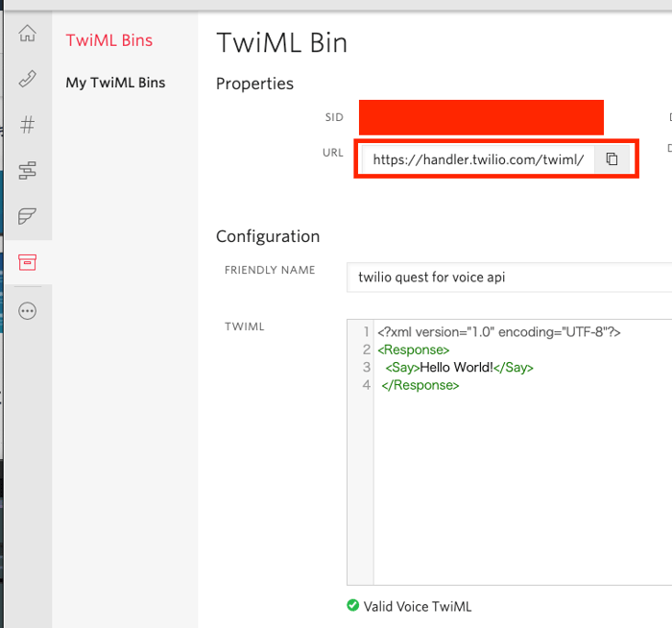Screen dimensions: 672x628
Task: Click the opening Response tag line
Action: point(414,350)
